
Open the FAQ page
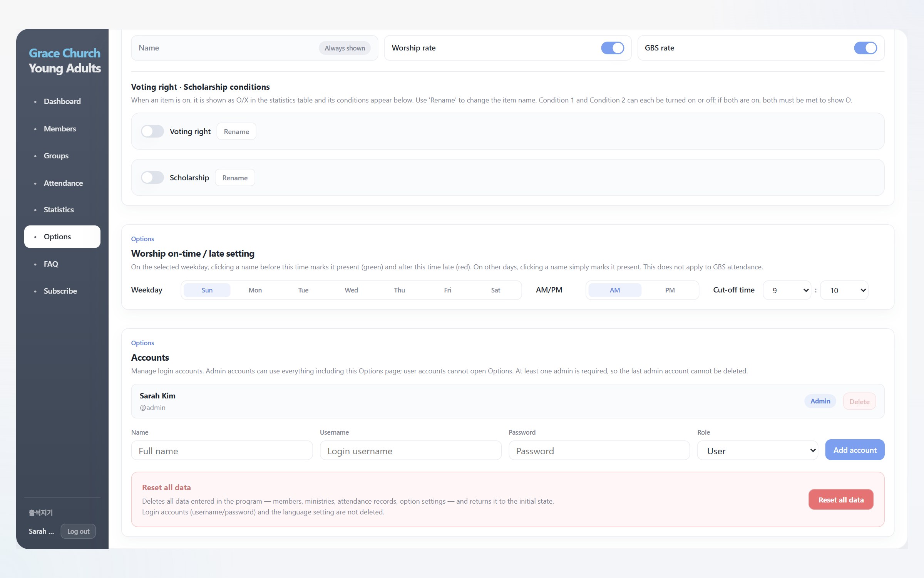[62, 264]
